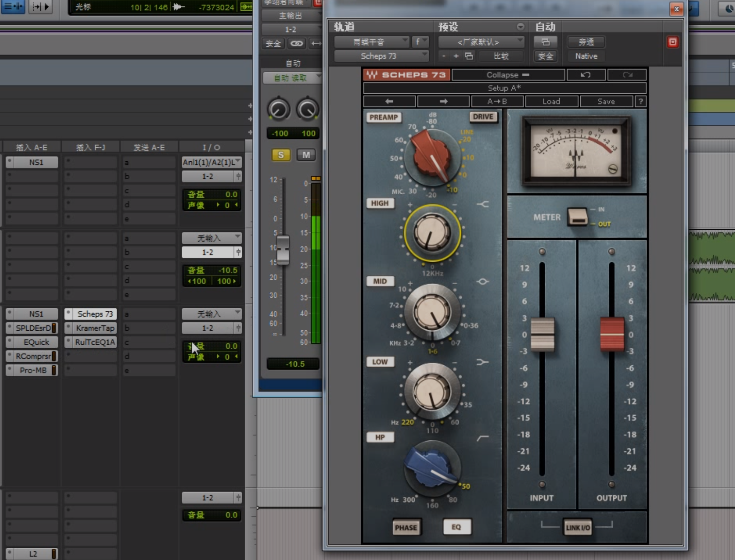Image resolution: width=735 pixels, height=560 pixels.
Task: Load previous preset with left arrow
Action: 389,101
